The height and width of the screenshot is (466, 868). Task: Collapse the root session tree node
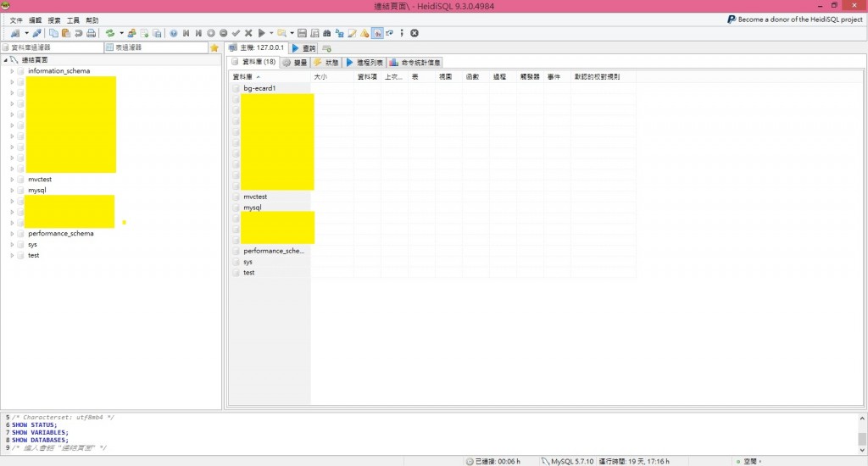tap(6, 60)
